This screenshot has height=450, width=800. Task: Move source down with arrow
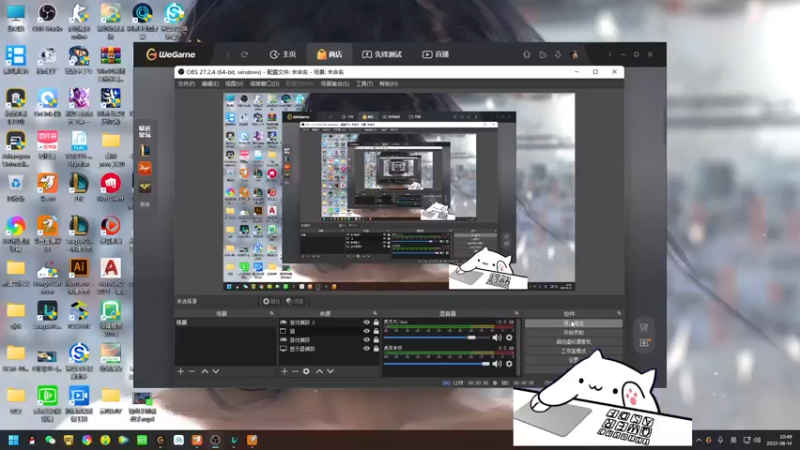tap(331, 371)
